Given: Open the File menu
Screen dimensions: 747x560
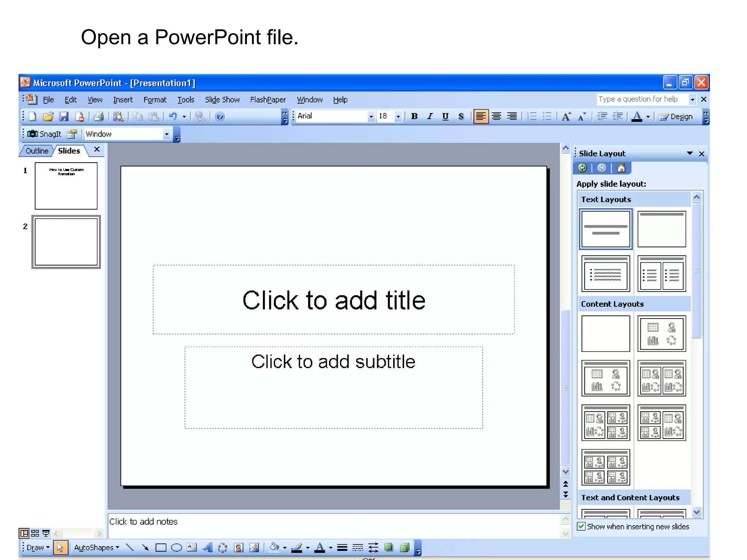Looking at the screenshot, I should tap(48, 100).
